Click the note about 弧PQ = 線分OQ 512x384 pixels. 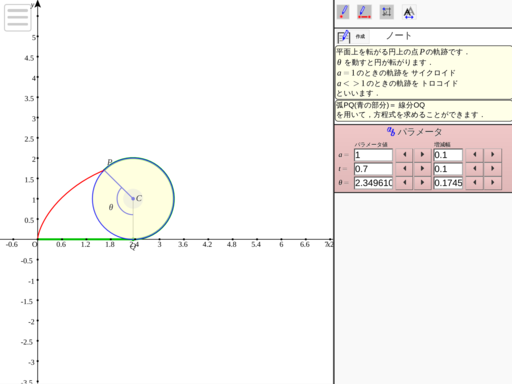click(x=423, y=110)
